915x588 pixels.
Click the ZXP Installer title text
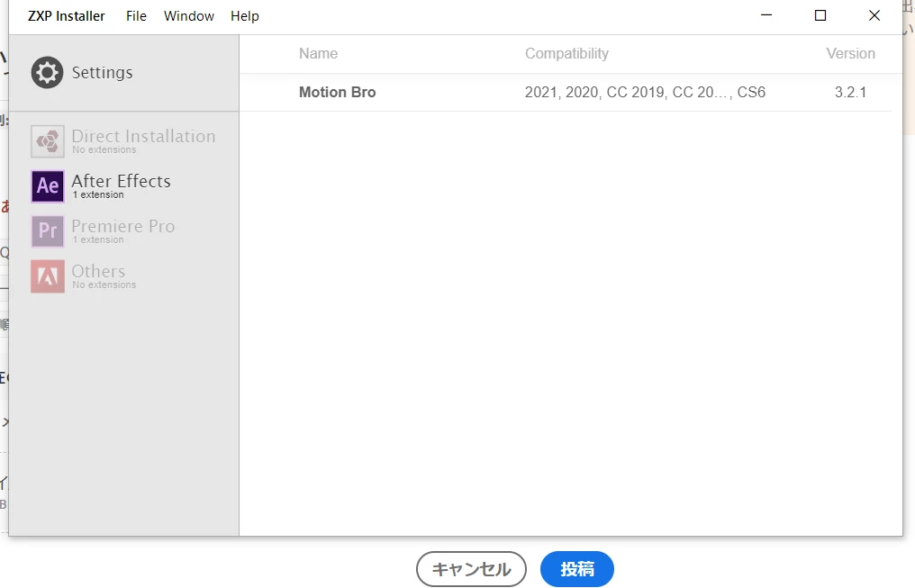67,15
